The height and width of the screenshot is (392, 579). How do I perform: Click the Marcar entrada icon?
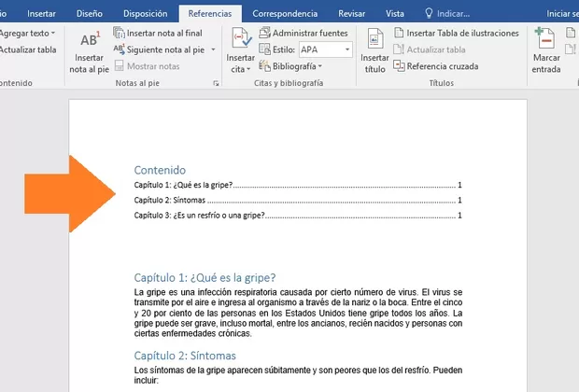[544, 37]
